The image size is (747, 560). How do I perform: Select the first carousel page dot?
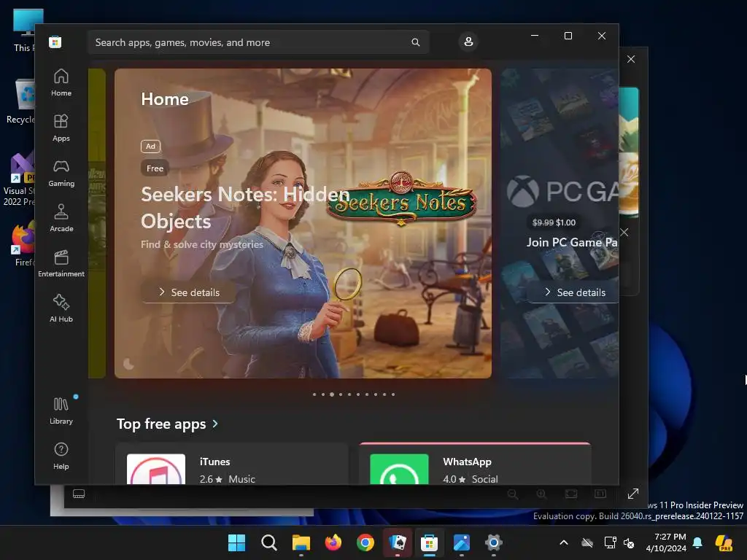tap(314, 394)
